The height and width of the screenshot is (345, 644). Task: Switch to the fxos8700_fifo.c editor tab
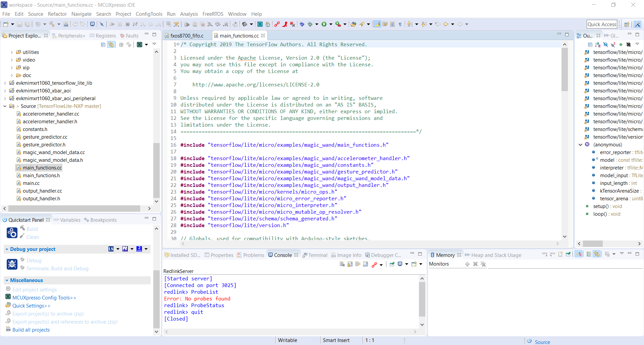[x=187, y=35]
